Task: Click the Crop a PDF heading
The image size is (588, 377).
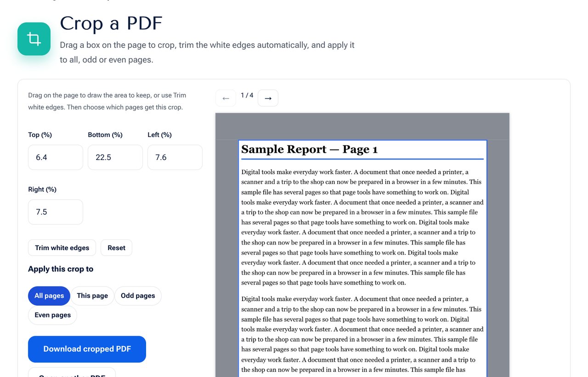Action: (x=111, y=23)
